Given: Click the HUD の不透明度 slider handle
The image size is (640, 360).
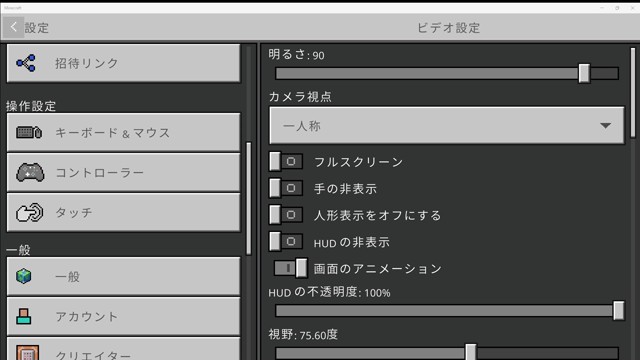Looking at the screenshot, I should (x=619, y=311).
